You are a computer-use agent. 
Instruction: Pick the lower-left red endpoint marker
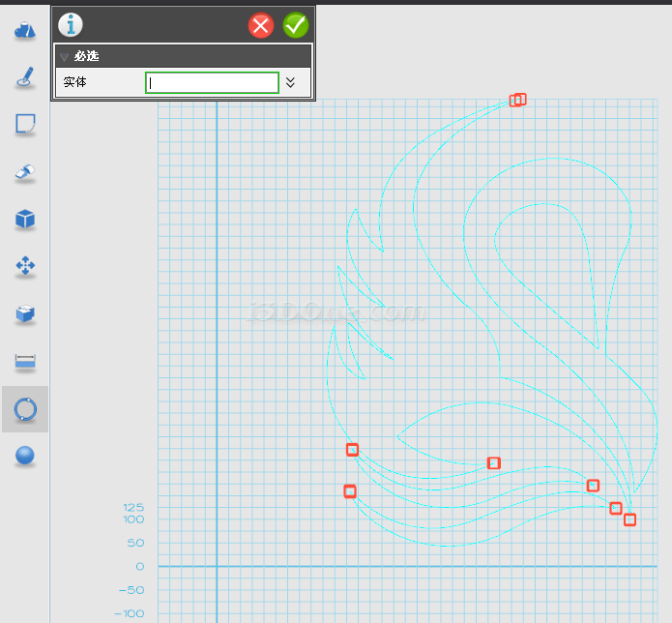tap(350, 491)
